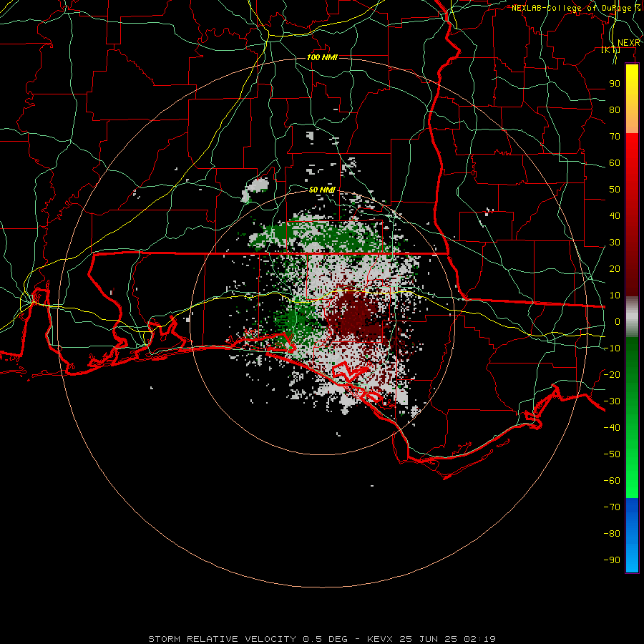
Task: Click the 50 value on the velocity scale
Action: [x=615, y=190]
